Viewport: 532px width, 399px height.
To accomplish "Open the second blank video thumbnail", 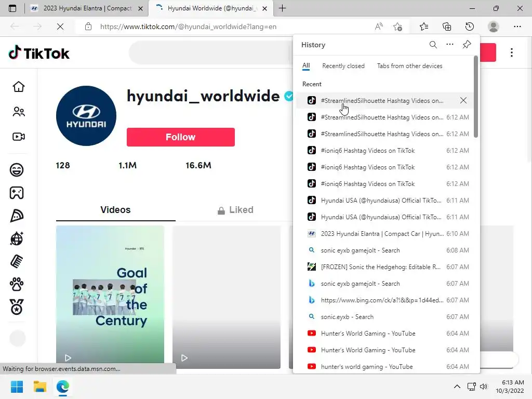I will click(227, 297).
